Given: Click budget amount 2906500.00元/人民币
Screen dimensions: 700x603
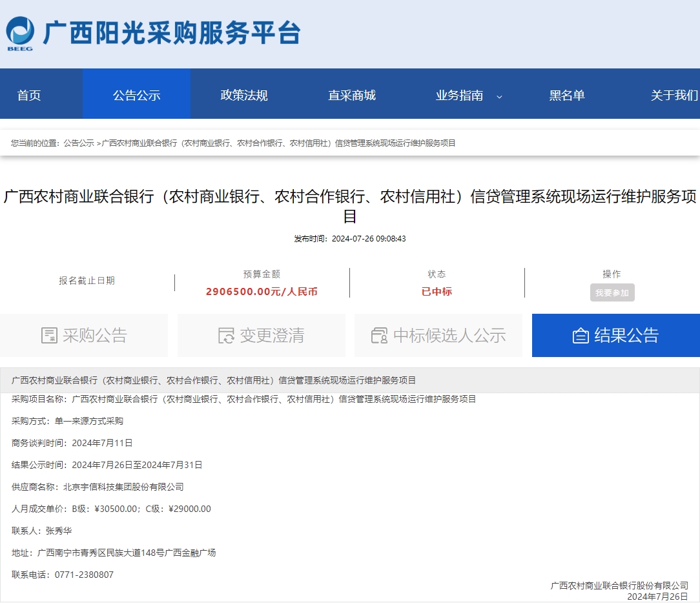Looking at the screenshot, I should (x=262, y=291).
